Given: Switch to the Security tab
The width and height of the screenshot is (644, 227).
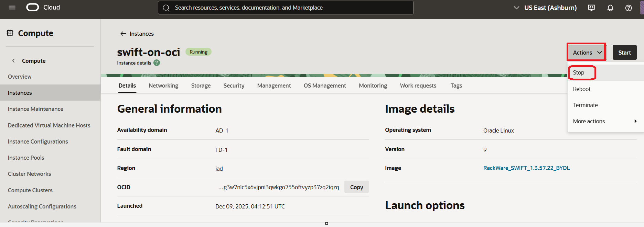Looking at the screenshot, I should (x=234, y=86).
